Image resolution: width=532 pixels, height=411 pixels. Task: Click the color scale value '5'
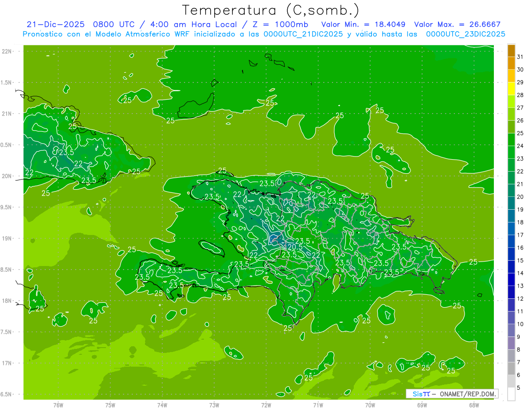click(519, 388)
